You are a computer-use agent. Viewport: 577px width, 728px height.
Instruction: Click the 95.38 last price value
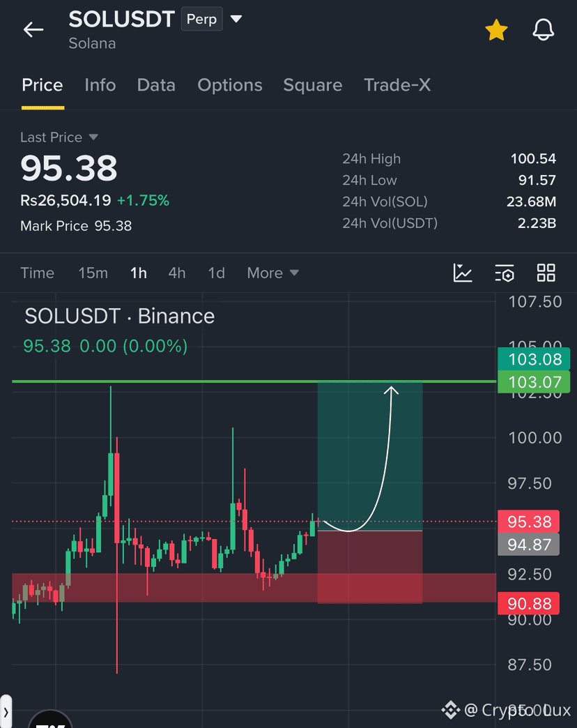click(69, 168)
